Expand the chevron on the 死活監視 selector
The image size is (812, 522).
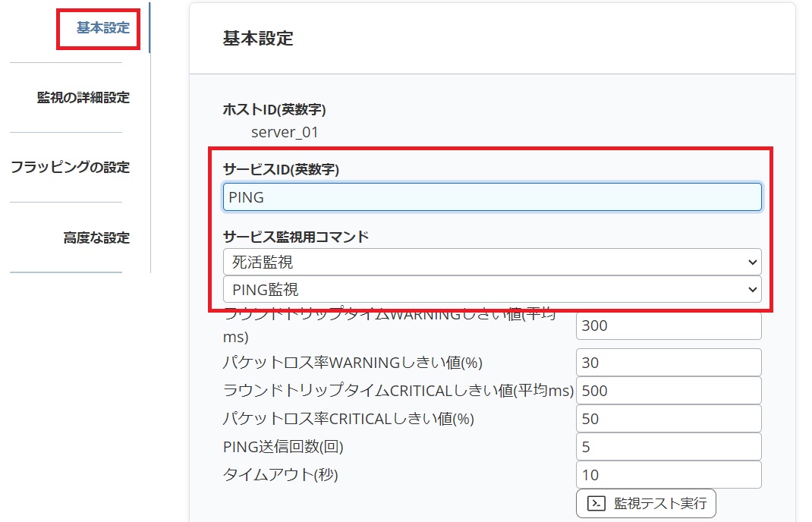tap(752, 261)
